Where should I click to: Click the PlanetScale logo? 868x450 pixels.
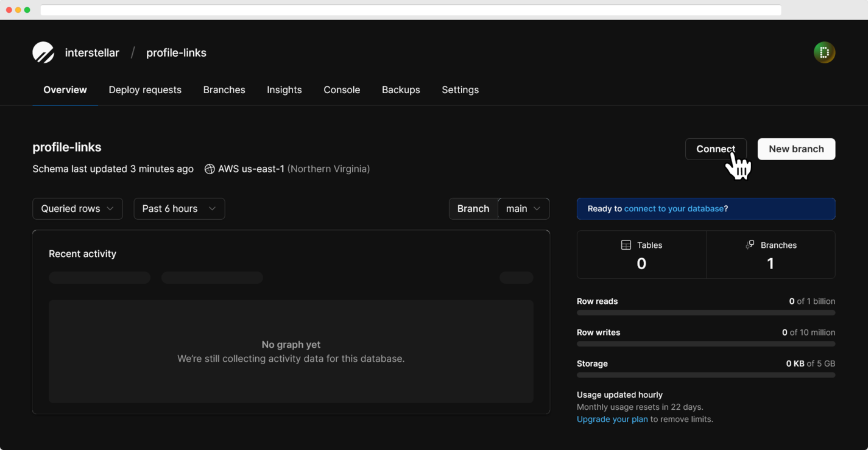click(43, 52)
